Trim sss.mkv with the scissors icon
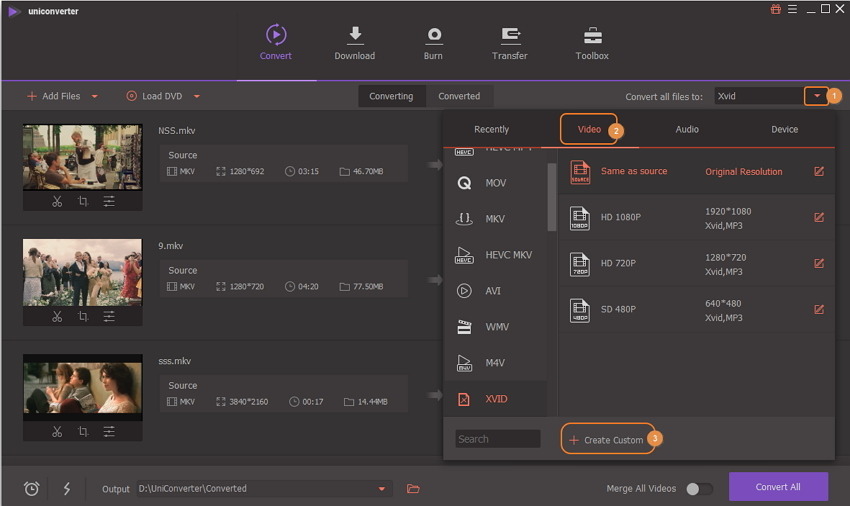 pyautogui.click(x=57, y=432)
